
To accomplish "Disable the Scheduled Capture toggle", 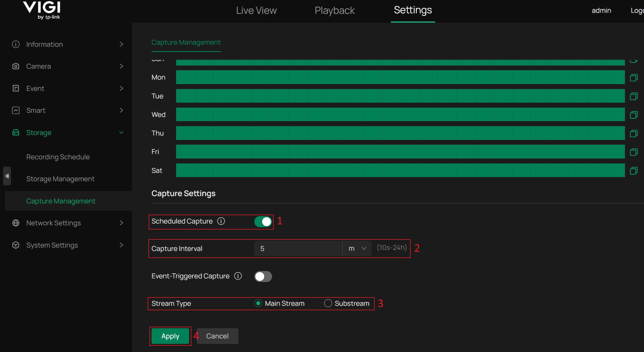I will [263, 222].
